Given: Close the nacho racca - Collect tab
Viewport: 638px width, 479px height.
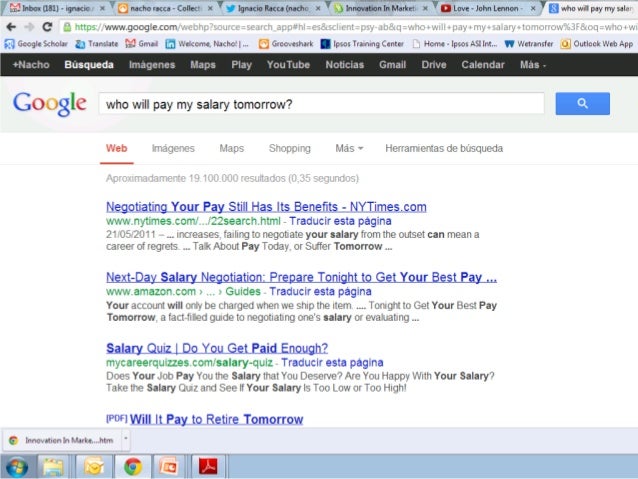Looking at the screenshot, I should [x=210, y=8].
